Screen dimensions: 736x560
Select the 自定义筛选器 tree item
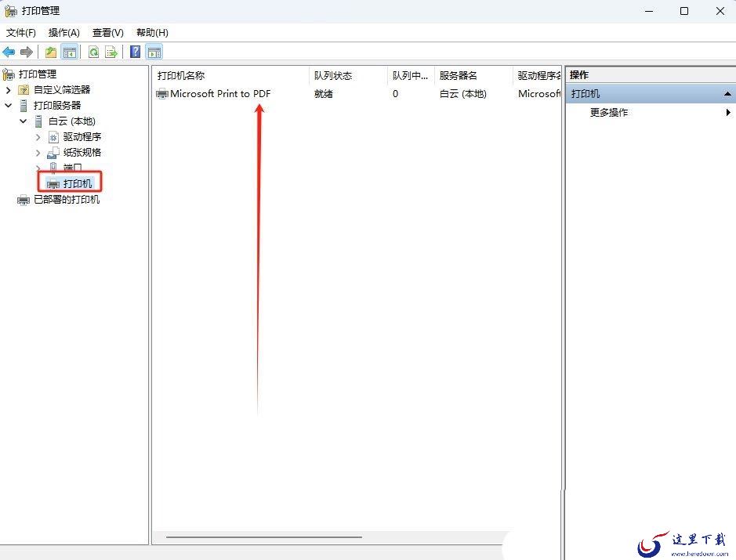[x=62, y=89]
